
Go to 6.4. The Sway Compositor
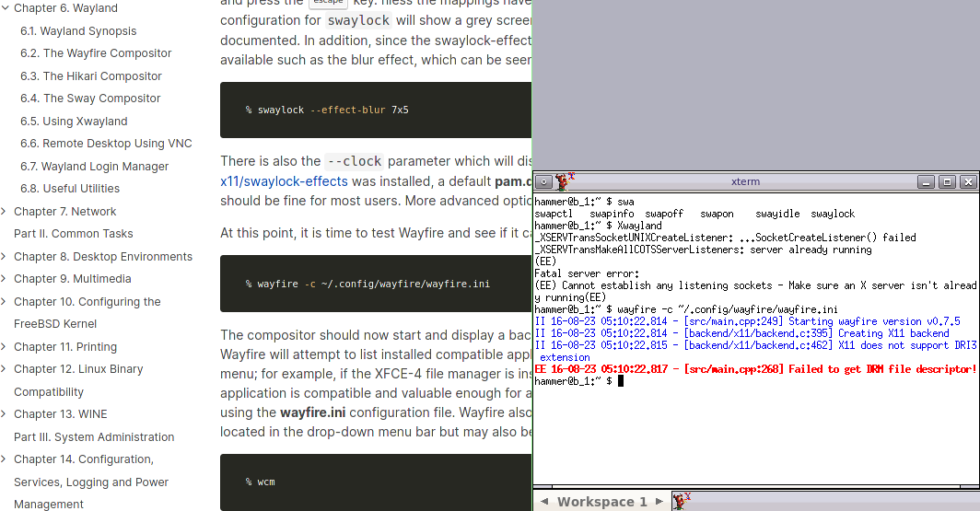(x=90, y=99)
